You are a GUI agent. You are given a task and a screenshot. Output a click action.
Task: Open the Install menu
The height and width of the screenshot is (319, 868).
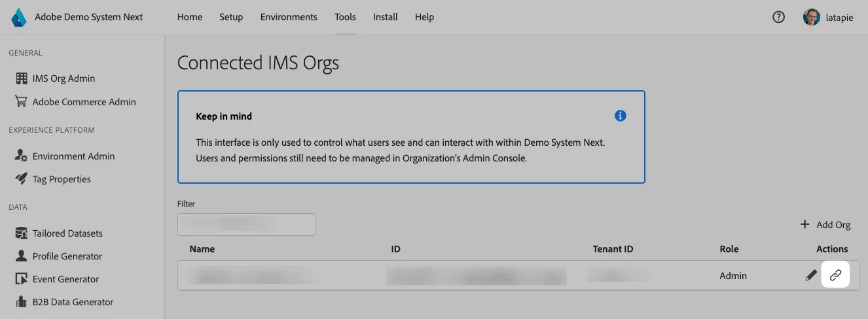(x=386, y=17)
